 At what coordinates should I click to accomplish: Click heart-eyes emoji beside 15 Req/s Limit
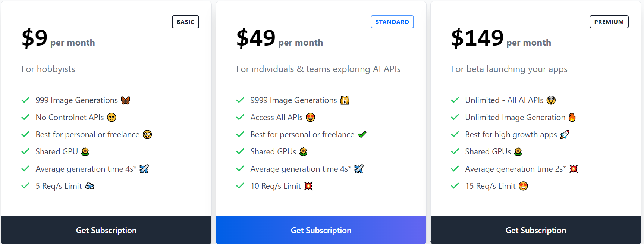tap(523, 186)
